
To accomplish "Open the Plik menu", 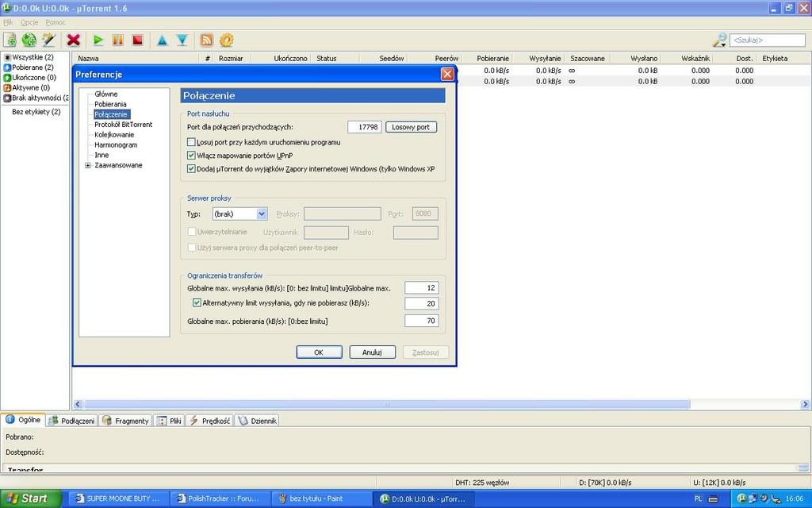I will 8,22.
